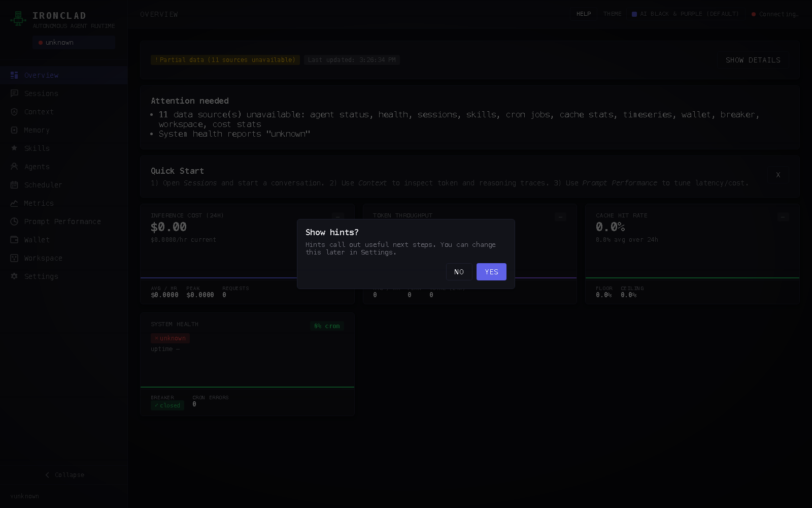Minimize the Cache Hit Rate card
The height and width of the screenshot is (508, 812).
coord(783,217)
